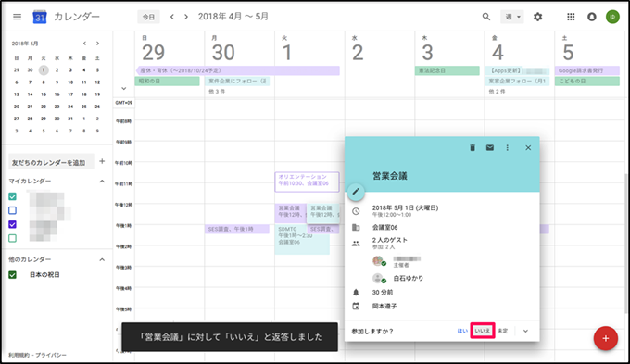The width and height of the screenshot is (630, 364).
Task: Answer いいえ to the invitation
Action: [x=483, y=331]
